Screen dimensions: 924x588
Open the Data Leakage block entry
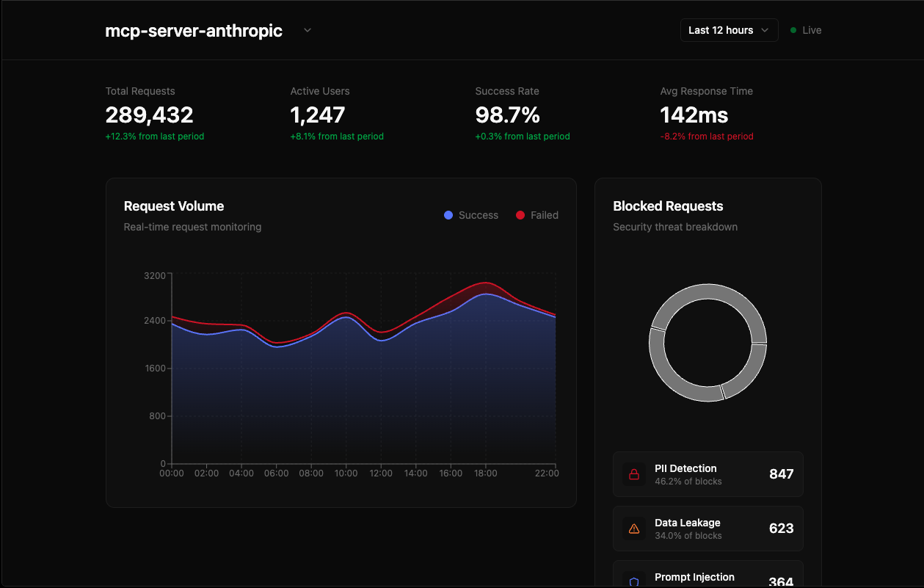point(707,529)
